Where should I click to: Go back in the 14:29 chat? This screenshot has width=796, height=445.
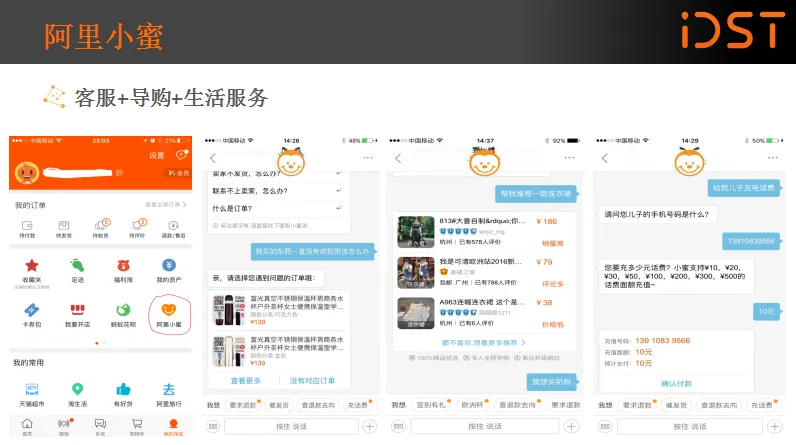[x=605, y=158]
